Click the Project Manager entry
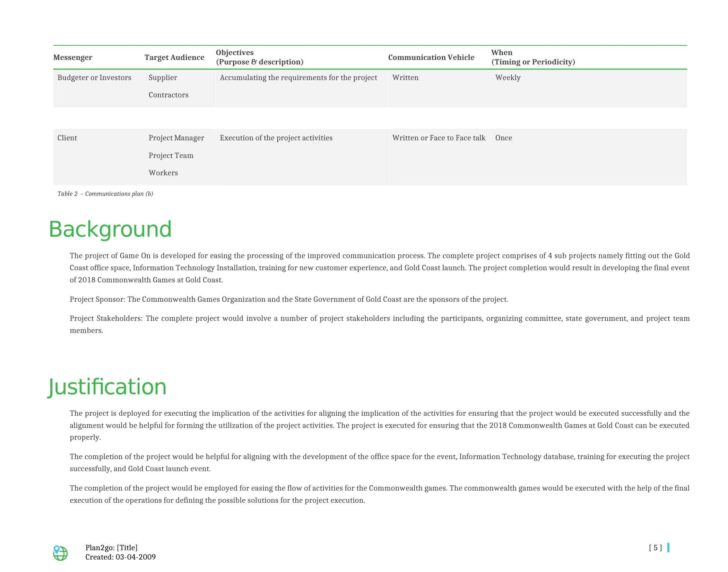This screenshot has height=572, width=728. [176, 138]
